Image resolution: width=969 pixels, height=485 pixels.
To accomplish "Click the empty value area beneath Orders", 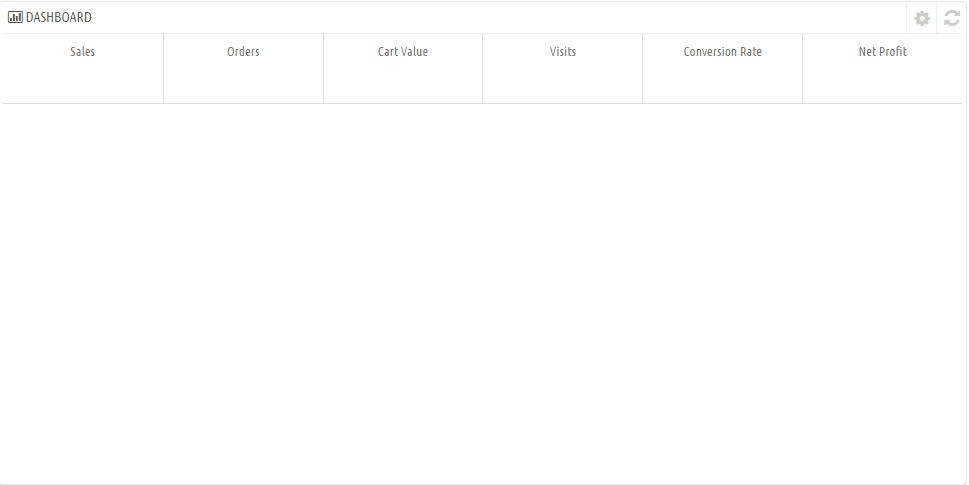I will 243,82.
